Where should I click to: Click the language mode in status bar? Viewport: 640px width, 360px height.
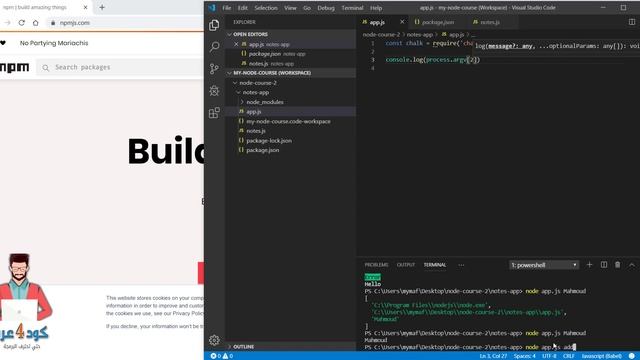602,356
